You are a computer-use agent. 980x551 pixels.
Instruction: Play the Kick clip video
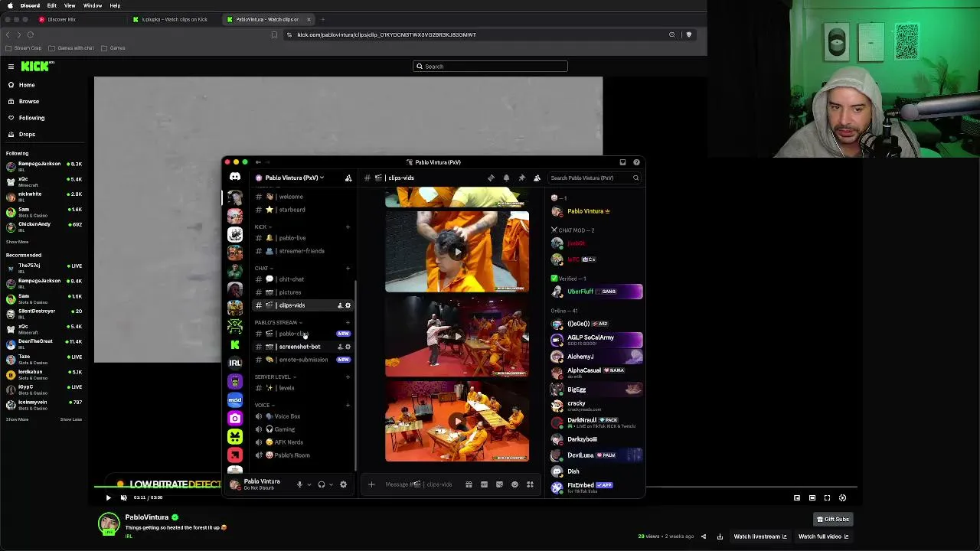click(108, 497)
